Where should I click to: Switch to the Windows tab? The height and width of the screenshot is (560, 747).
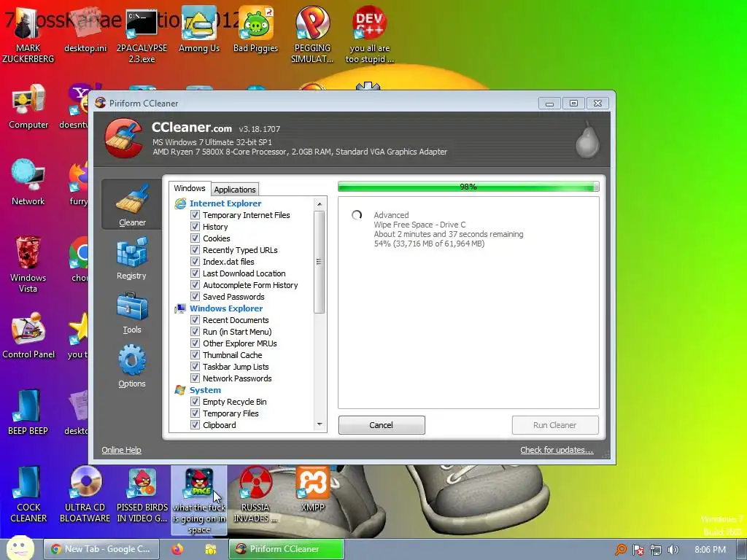[190, 188]
